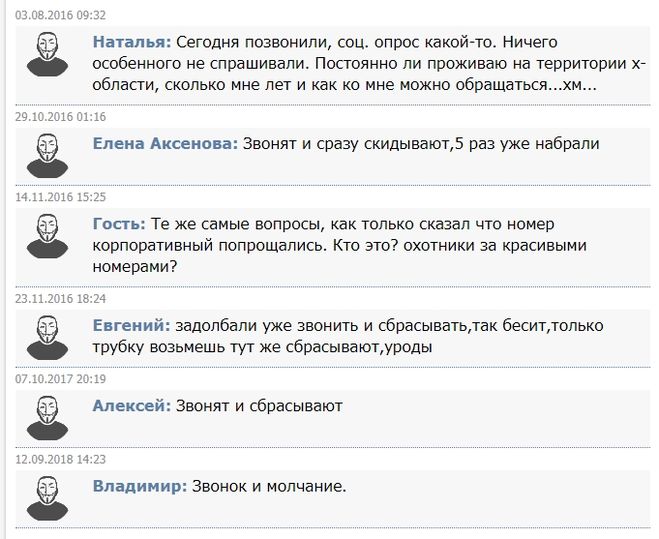
Task: Open the author name Елена Аксенова
Action: coord(164,144)
